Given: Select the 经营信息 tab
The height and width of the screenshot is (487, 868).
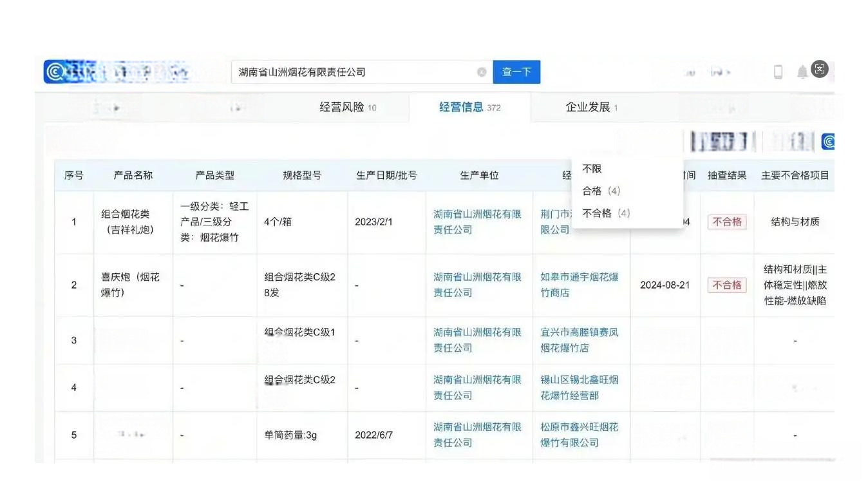Looking at the screenshot, I should (x=469, y=108).
